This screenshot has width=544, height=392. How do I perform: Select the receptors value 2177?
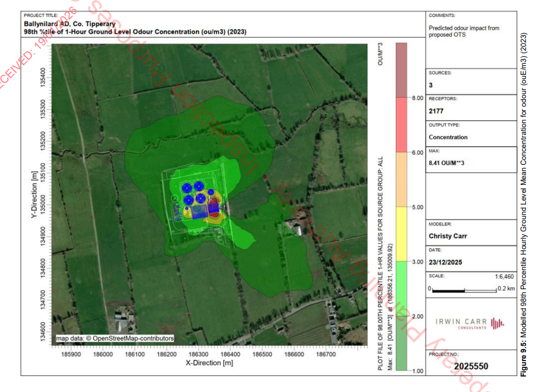pyautogui.click(x=437, y=111)
